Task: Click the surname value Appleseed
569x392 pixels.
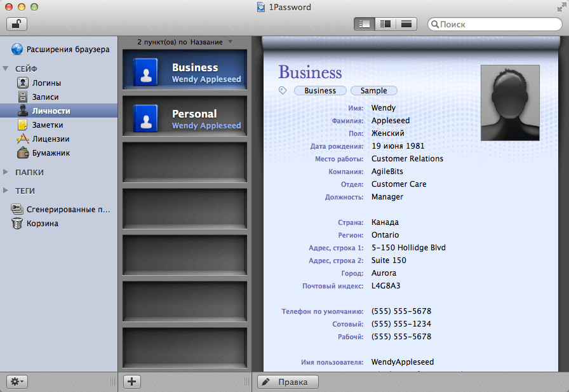Action: click(x=391, y=121)
